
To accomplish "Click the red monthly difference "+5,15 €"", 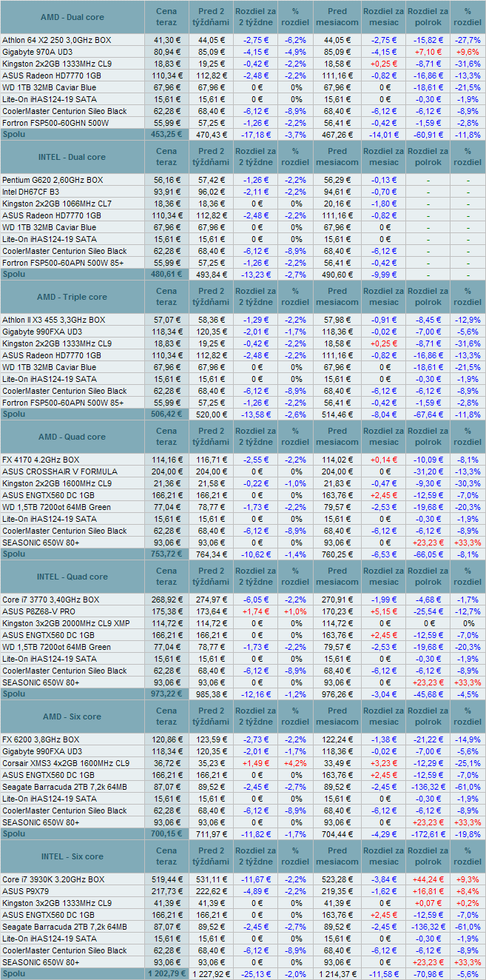I will [385, 612].
